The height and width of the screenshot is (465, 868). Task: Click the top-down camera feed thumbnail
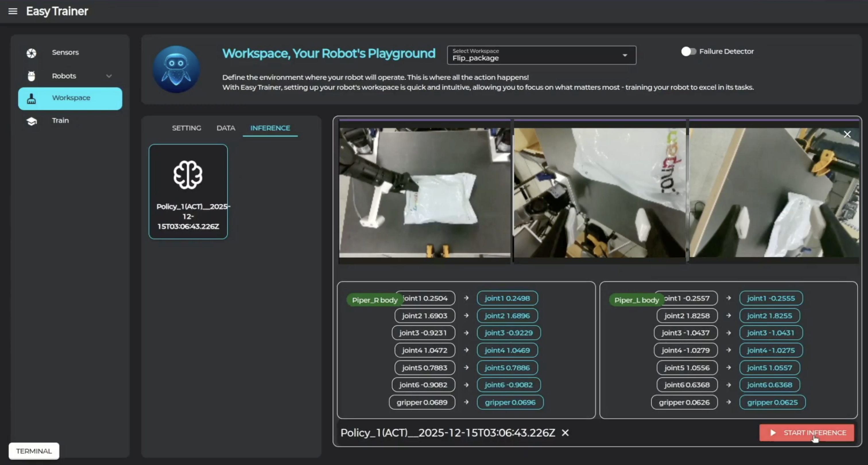425,192
